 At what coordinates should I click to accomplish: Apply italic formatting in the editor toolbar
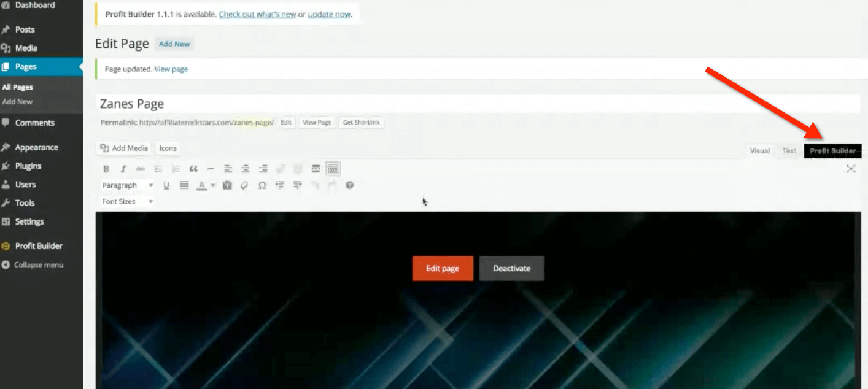[123, 169]
